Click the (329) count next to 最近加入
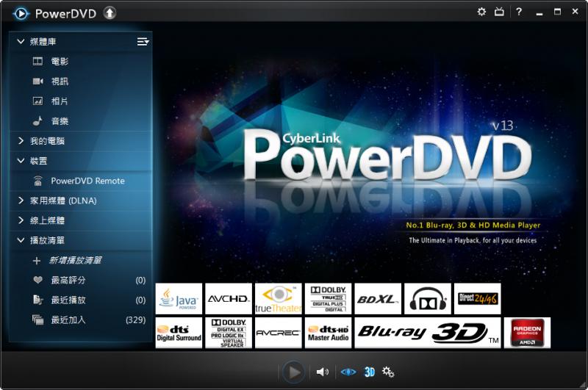This screenshot has width=588, height=390. (x=136, y=319)
